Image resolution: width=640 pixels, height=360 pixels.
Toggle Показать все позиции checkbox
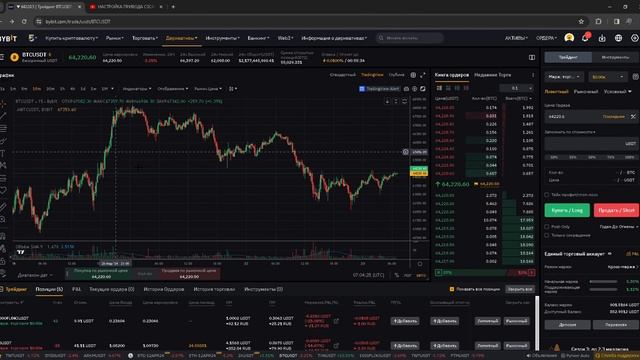pyautogui.click(x=452, y=289)
